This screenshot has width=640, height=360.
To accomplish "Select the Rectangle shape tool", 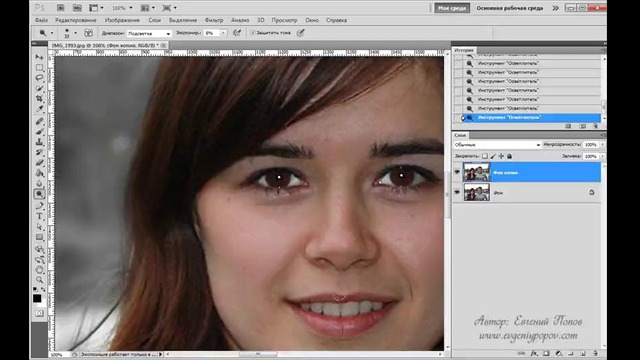I will tap(39, 237).
